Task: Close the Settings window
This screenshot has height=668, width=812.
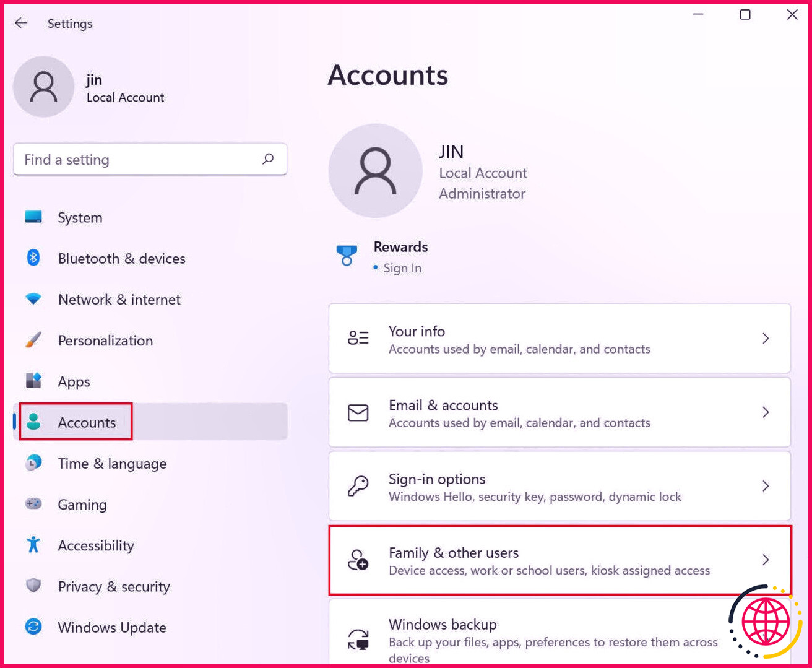Action: click(x=792, y=14)
